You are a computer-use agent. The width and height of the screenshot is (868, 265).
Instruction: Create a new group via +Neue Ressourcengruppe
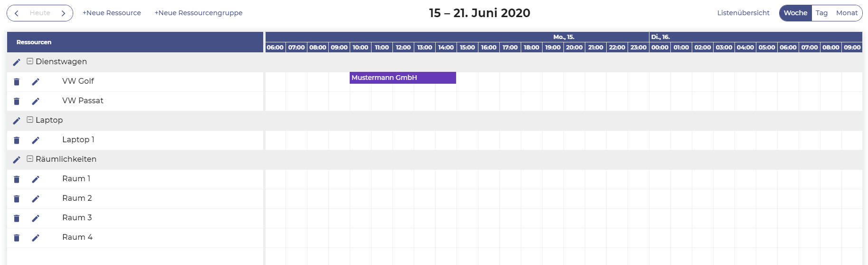coord(199,13)
